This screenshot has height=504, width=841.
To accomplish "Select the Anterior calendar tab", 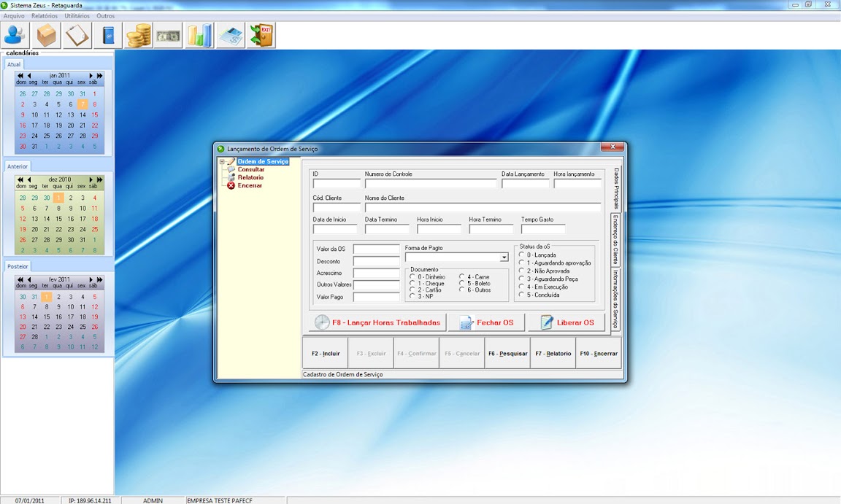I will 18,166.
